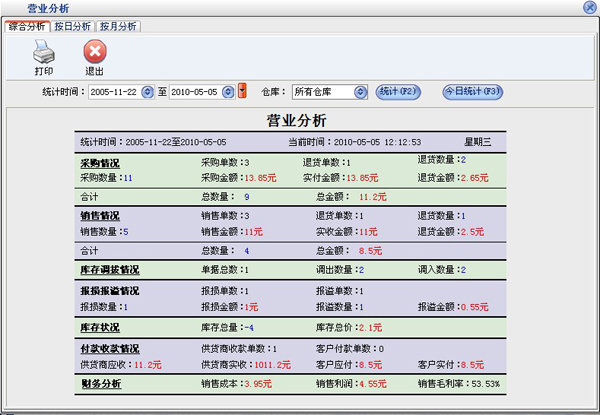Click the 库存调拨情况 heading link
Image resolution: width=600 pixels, height=415 pixels.
(x=109, y=270)
